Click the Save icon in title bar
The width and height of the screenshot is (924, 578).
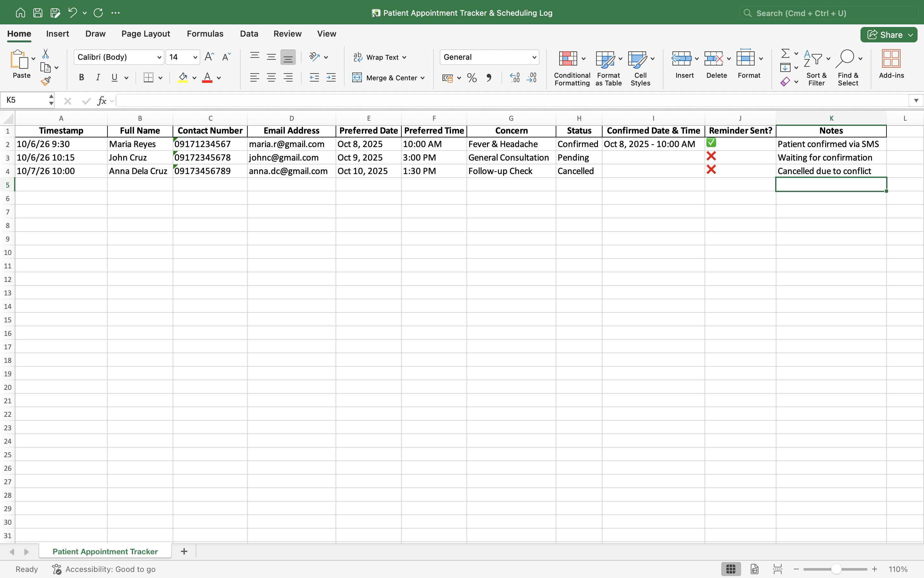point(38,13)
